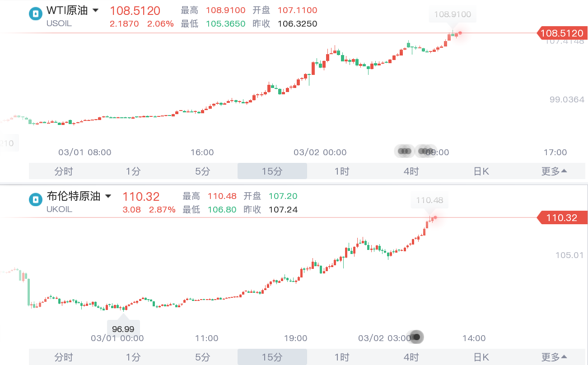Click the WTI crude oil drop icon

click(35, 14)
